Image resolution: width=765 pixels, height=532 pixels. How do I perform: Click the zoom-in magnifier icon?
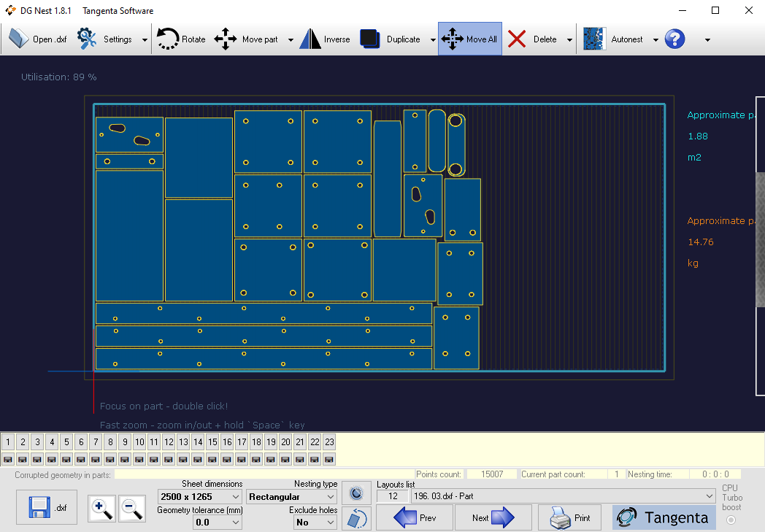click(101, 509)
